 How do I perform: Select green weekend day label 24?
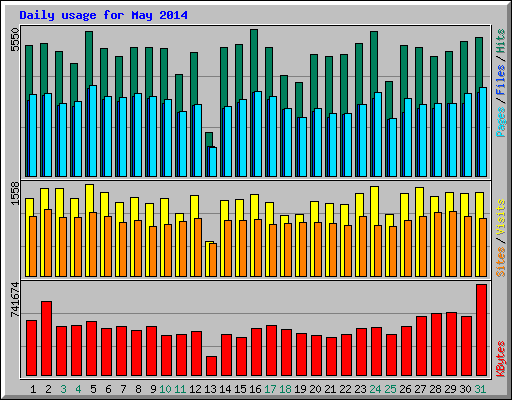(375, 389)
